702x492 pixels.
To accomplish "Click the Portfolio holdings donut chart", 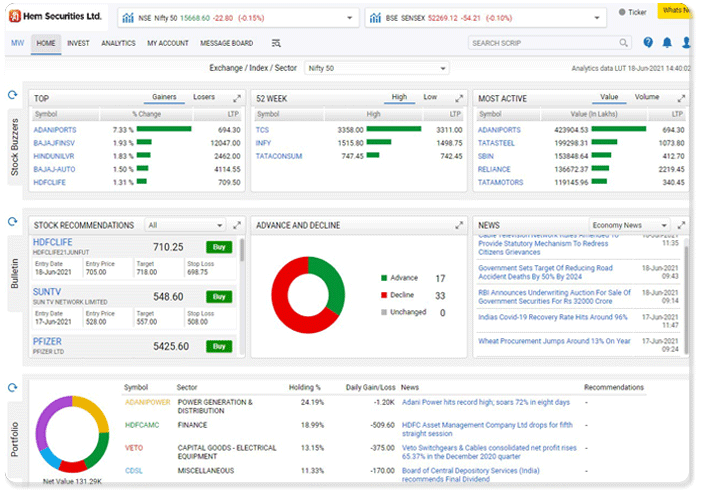I will [x=72, y=434].
